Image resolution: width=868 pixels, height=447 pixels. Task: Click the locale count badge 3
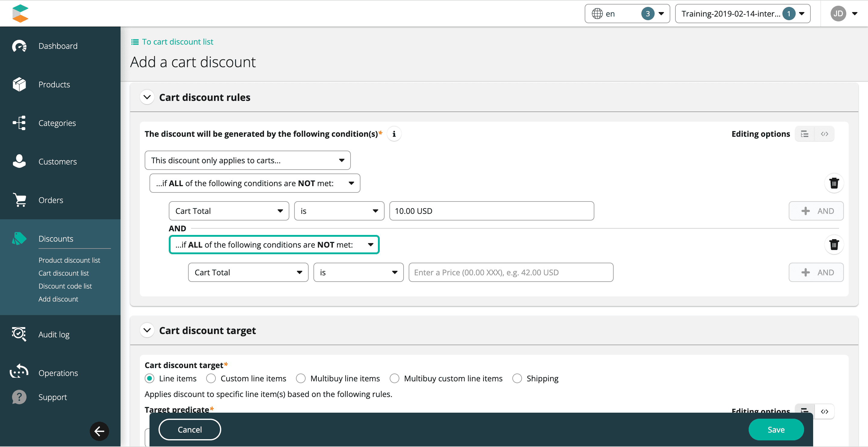647,14
